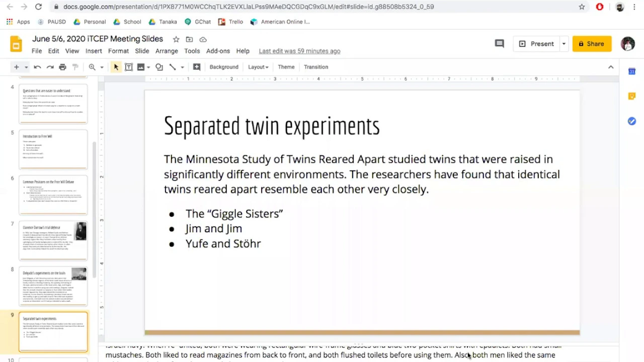Open the line type dropdown arrow

point(182,67)
